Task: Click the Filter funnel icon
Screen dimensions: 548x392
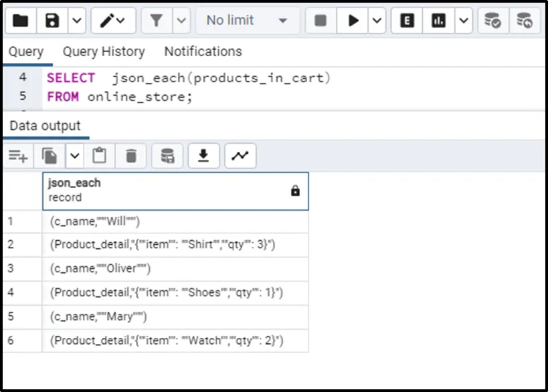Action: coord(157,21)
